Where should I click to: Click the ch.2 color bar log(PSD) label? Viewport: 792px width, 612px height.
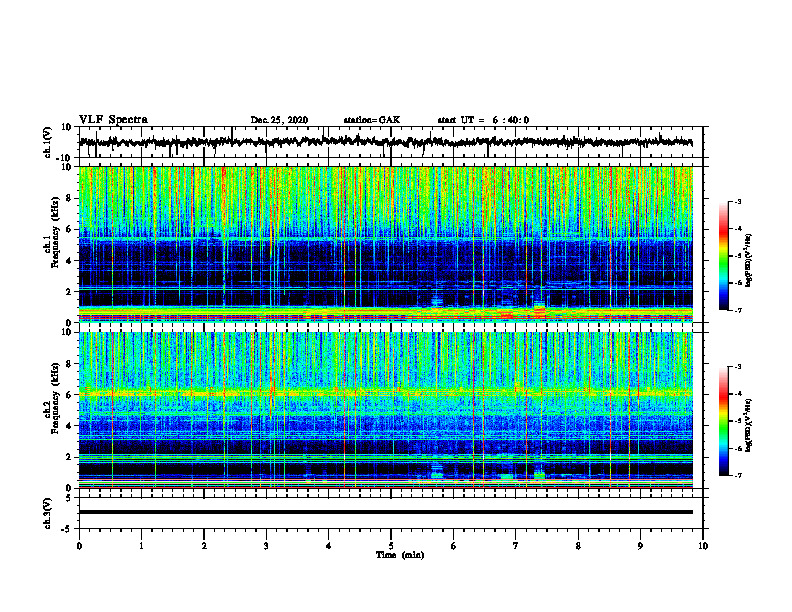point(749,425)
